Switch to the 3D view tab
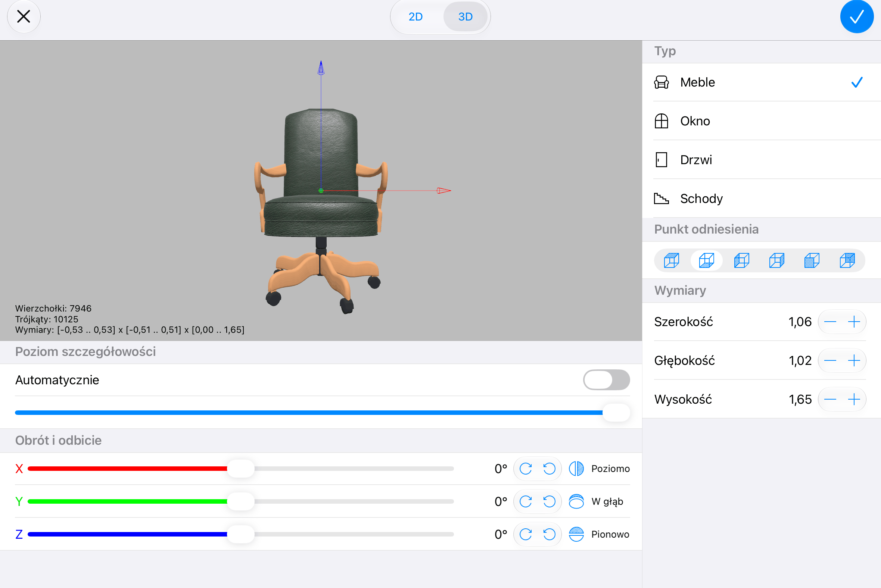 465,16
